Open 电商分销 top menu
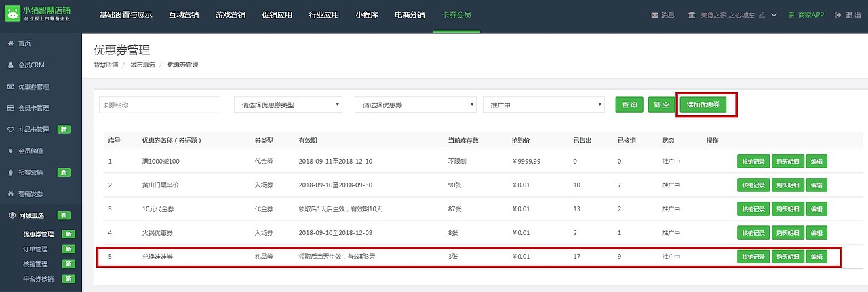Viewport: 868px width, 292px height. point(409,15)
